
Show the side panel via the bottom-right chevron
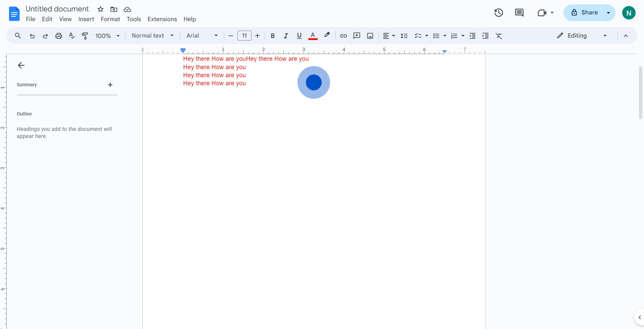(x=639, y=317)
